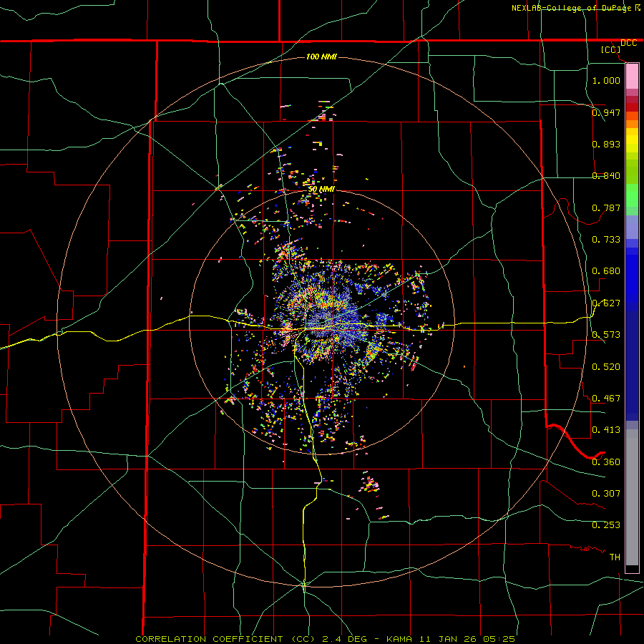Select the Correlation Coefficient caption at bottom
This screenshot has width=644, height=644.
(x=325, y=639)
